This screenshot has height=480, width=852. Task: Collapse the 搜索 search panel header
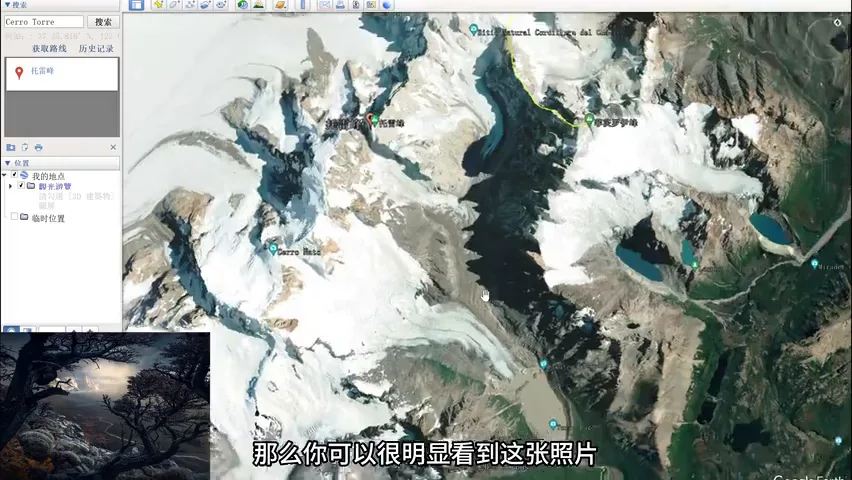click(60, 5)
